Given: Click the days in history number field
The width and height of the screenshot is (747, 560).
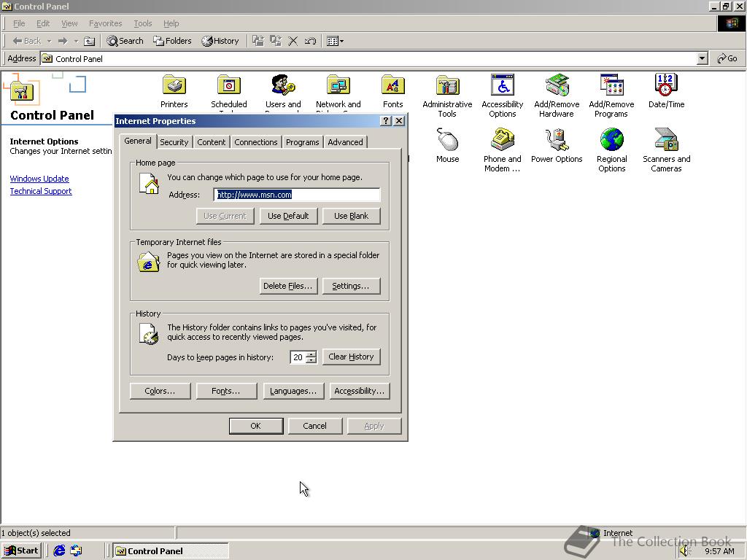Looking at the screenshot, I should click(x=298, y=357).
